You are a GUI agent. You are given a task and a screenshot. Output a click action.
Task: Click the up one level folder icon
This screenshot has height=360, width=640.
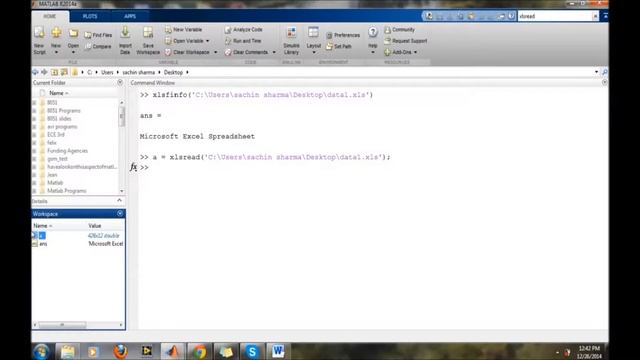[54, 72]
